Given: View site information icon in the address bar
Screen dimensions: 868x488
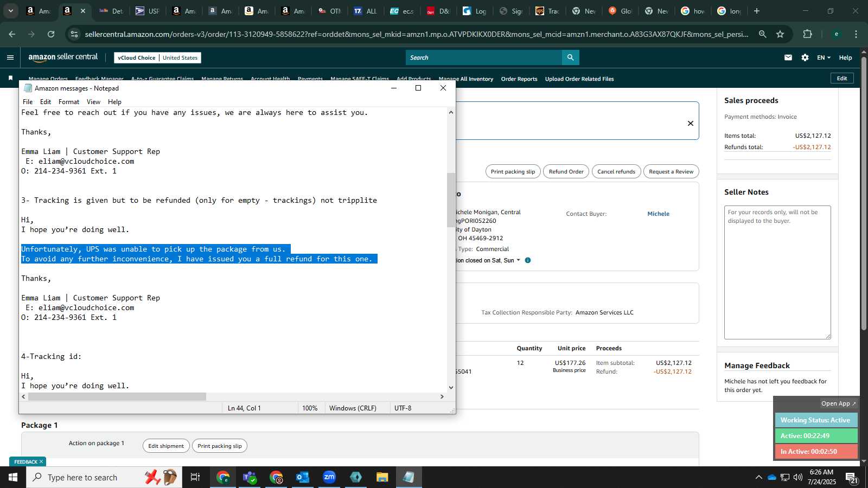Looking at the screenshot, I should tap(75, 34).
